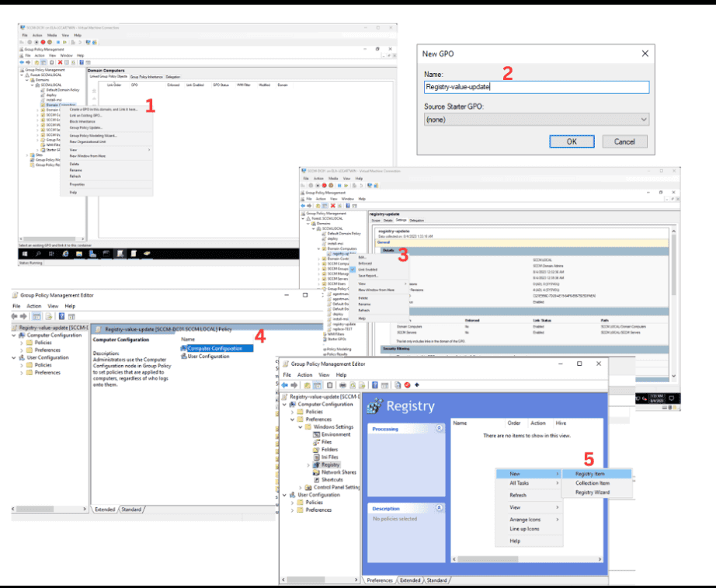Expand Policies under User Configuration

(292, 503)
